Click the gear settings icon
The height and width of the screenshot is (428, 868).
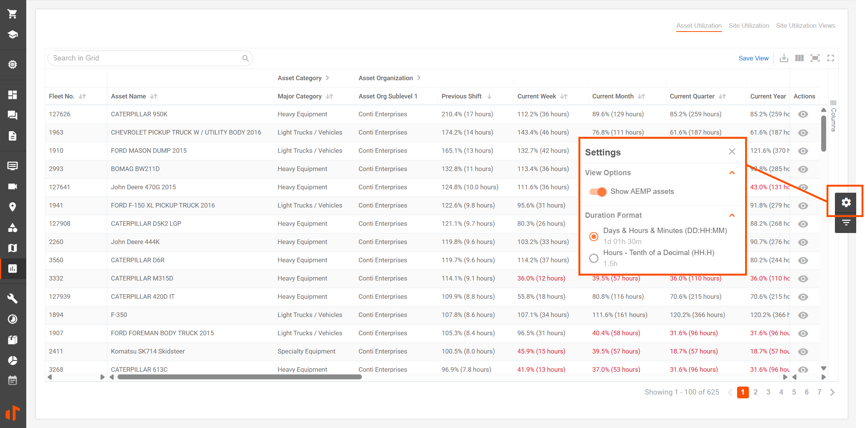click(x=846, y=202)
